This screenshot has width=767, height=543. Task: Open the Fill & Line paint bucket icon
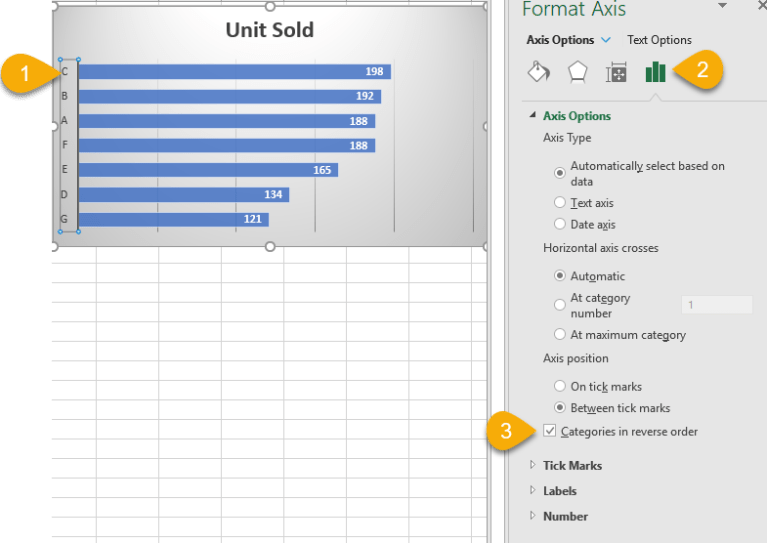[538, 72]
